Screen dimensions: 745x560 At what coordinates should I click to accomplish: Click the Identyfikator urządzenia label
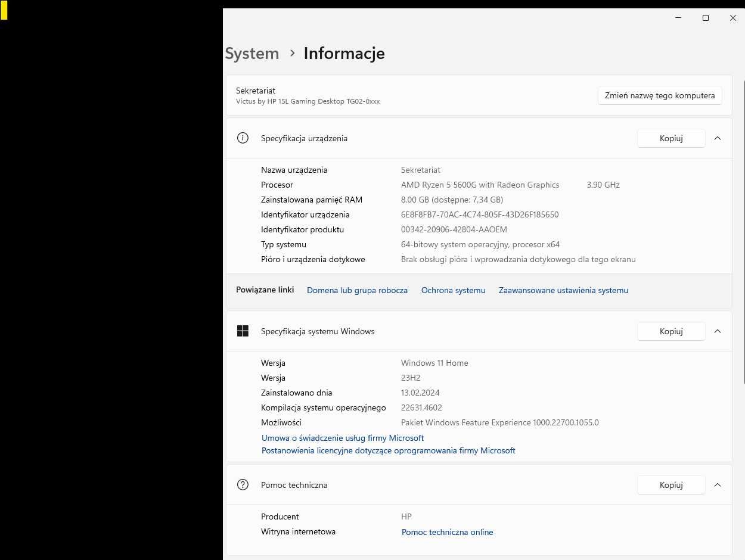tap(305, 214)
